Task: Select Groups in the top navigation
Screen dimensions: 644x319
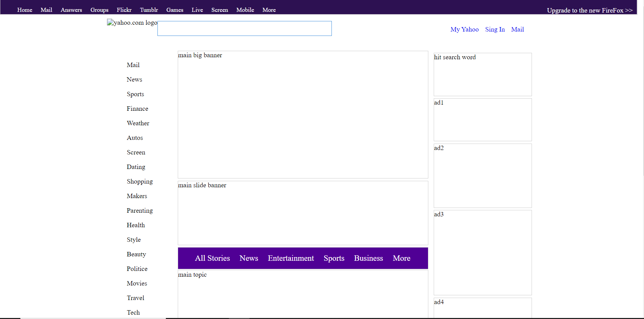Action: [100, 10]
